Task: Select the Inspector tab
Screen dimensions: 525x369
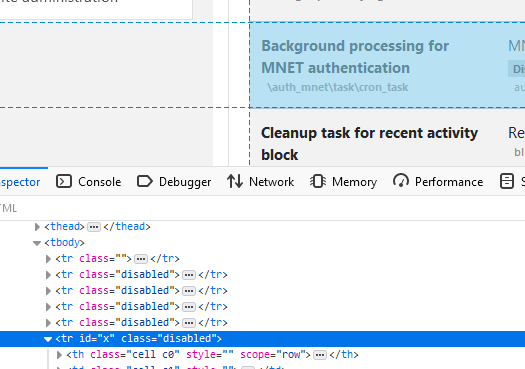Action: click(21, 182)
